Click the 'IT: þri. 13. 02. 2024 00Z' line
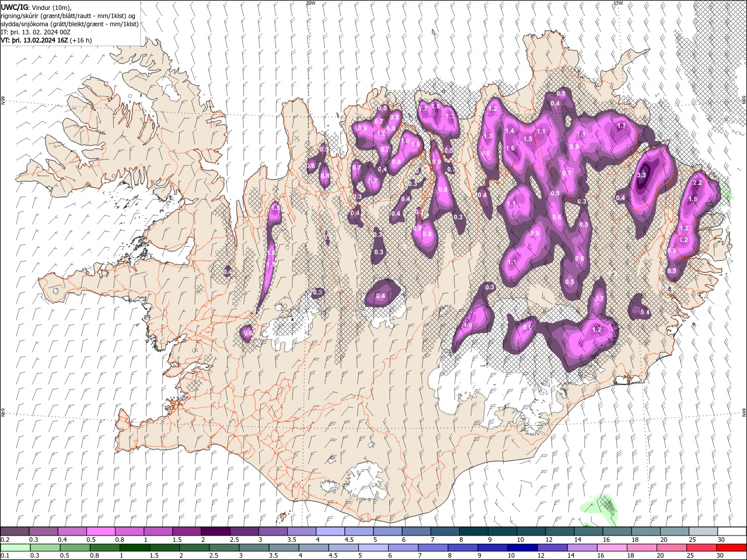747x560 pixels. tap(36, 32)
